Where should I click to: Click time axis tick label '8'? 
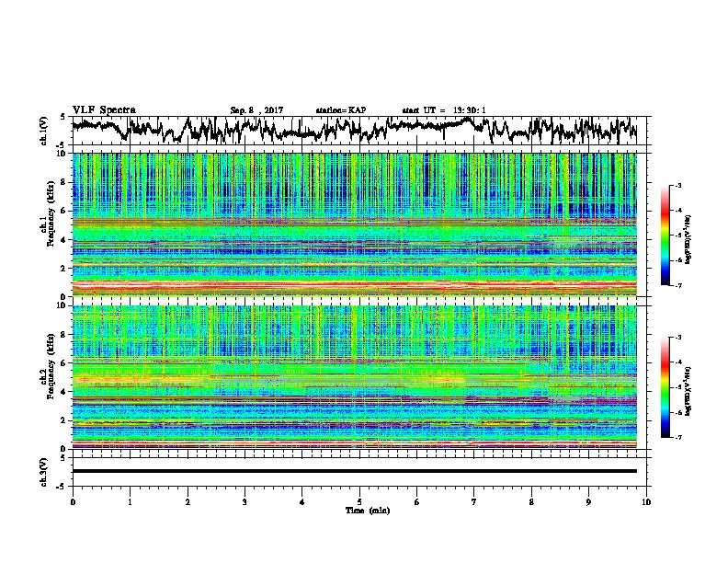531,502
